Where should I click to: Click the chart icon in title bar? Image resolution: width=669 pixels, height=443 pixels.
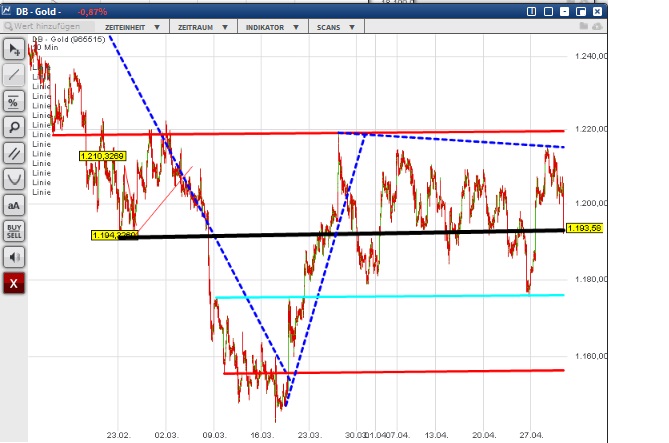tap(6, 11)
